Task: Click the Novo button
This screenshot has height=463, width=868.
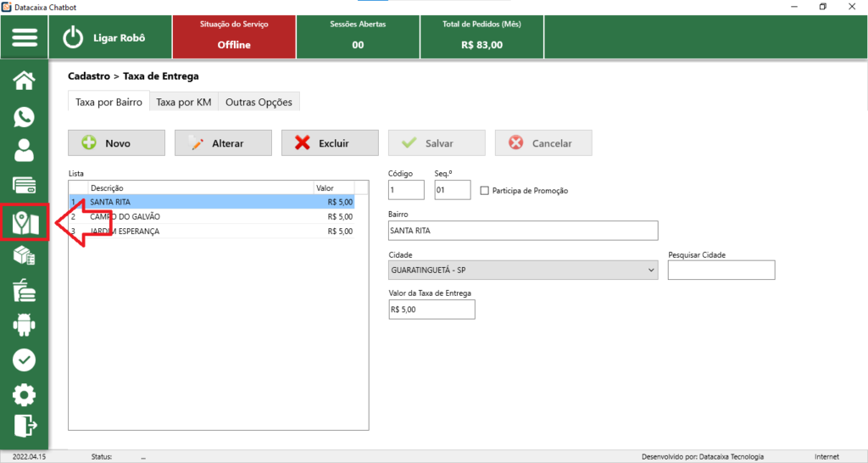Action: point(116,143)
